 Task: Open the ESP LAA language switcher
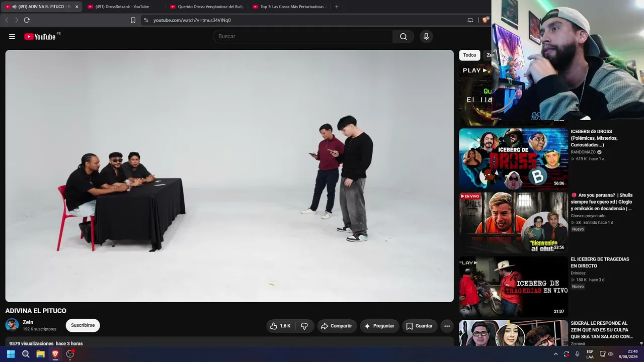(x=590, y=354)
